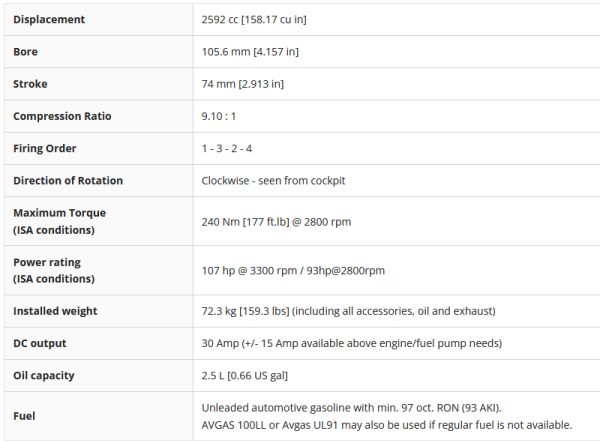Viewport: 600px width, 443px height.
Task: Click the Direction of Rotation label
Action: pos(68,180)
